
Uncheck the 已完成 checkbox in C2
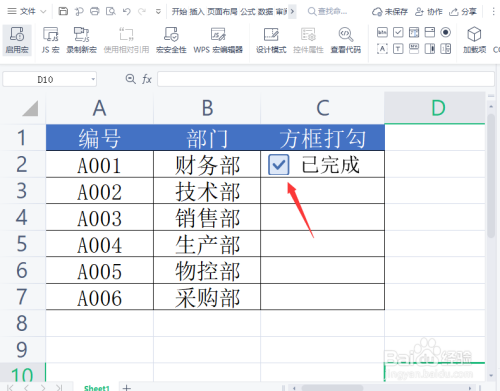point(278,164)
